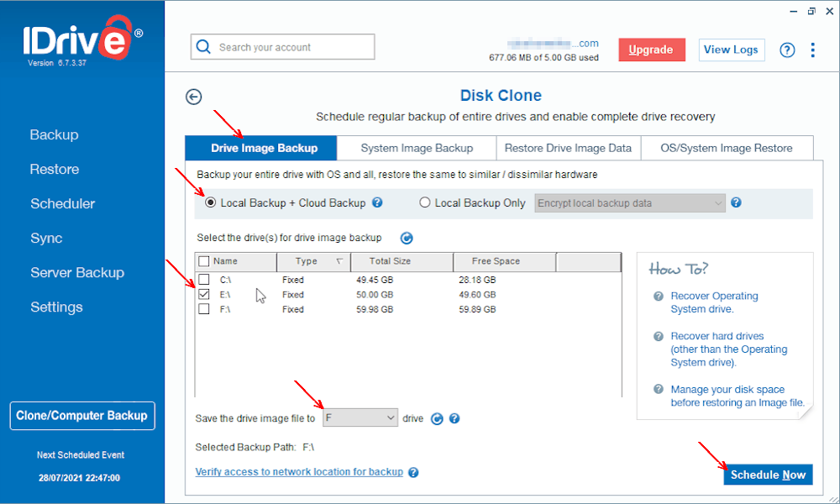Click help icon next to destination drive
The width and height of the screenshot is (840, 504).
point(454,418)
